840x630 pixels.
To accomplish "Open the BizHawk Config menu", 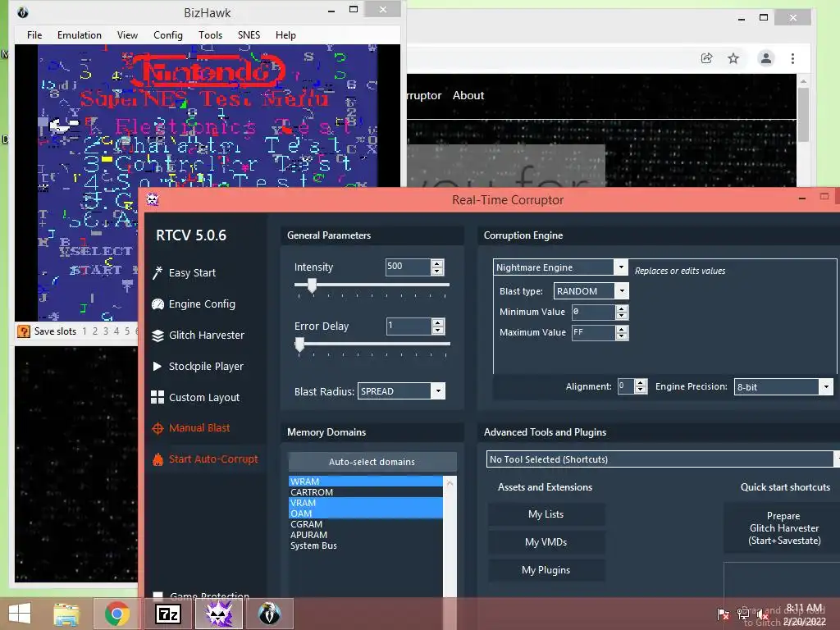I will coord(167,34).
